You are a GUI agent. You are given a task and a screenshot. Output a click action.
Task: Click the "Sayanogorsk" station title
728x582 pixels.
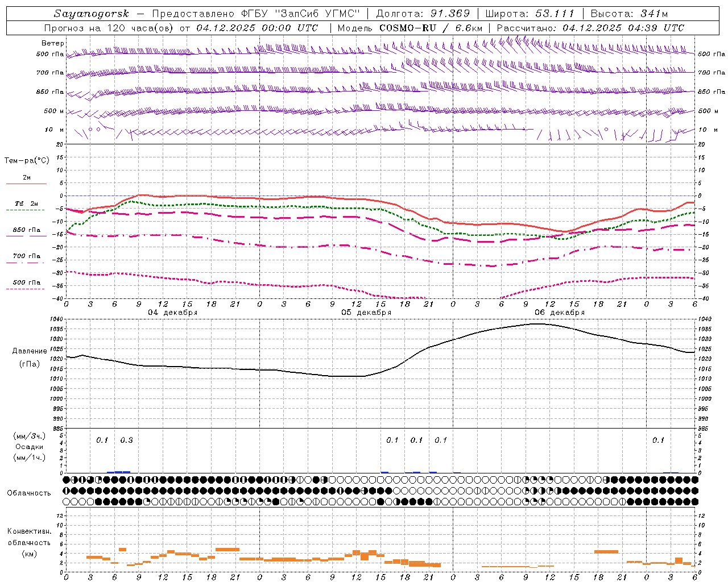click(91, 14)
